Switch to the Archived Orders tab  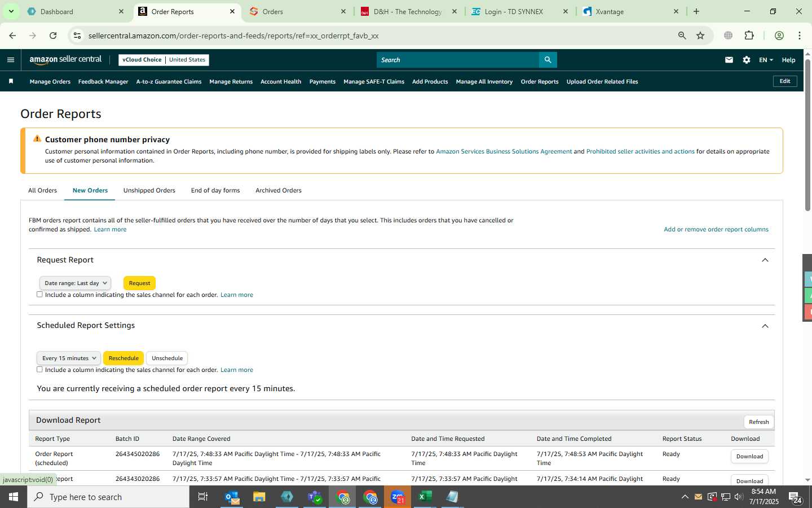tap(279, 190)
